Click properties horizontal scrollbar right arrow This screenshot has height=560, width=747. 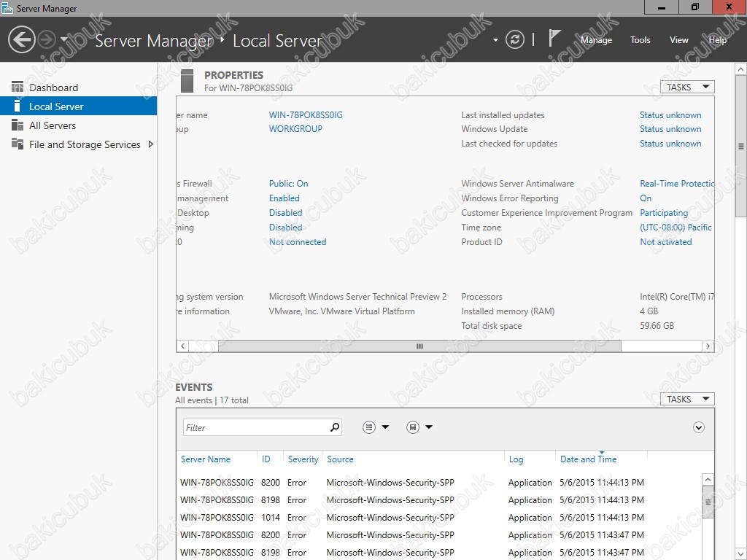tap(708, 346)
